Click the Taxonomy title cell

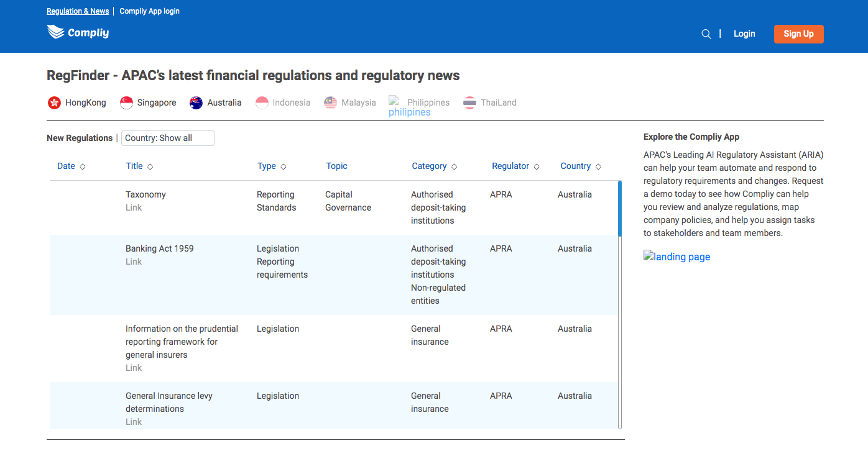pyautogui.click(x=145, y=194)
